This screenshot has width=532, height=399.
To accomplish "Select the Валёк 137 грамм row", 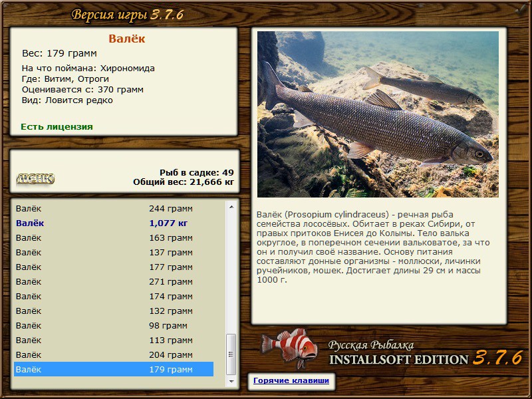I will click(x=114, y=253).
